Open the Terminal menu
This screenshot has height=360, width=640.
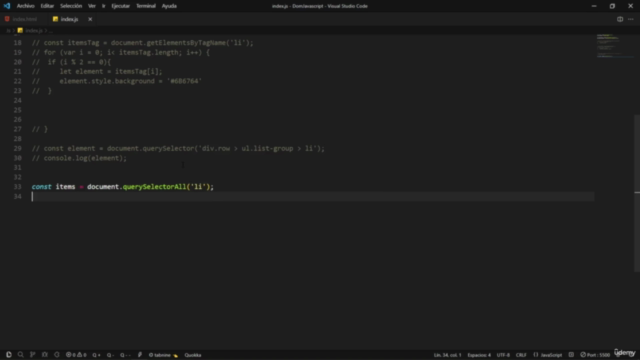(x=146, y=6)
